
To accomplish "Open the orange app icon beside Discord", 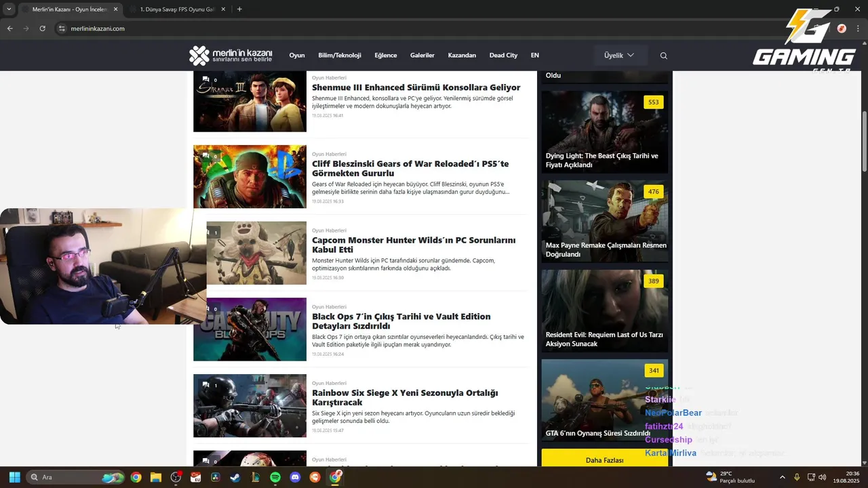I will [315, 477].
